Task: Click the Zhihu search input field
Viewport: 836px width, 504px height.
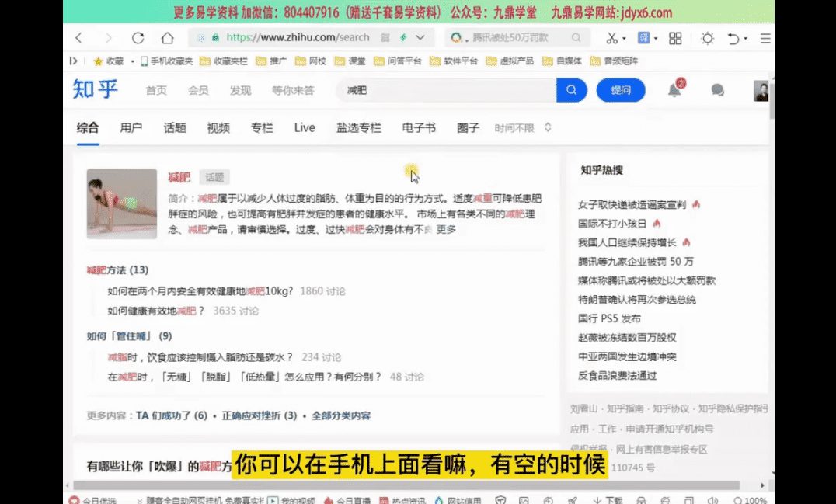Action: tap(447, 90)
